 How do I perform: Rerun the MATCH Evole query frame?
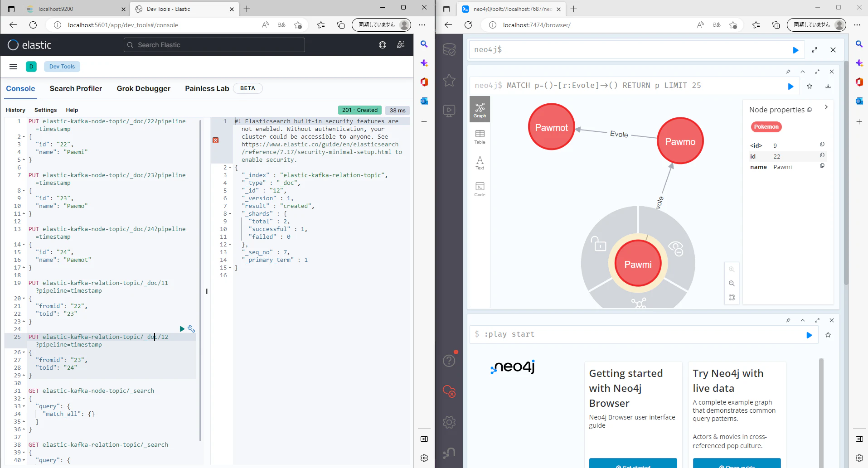tap(790, 86)
